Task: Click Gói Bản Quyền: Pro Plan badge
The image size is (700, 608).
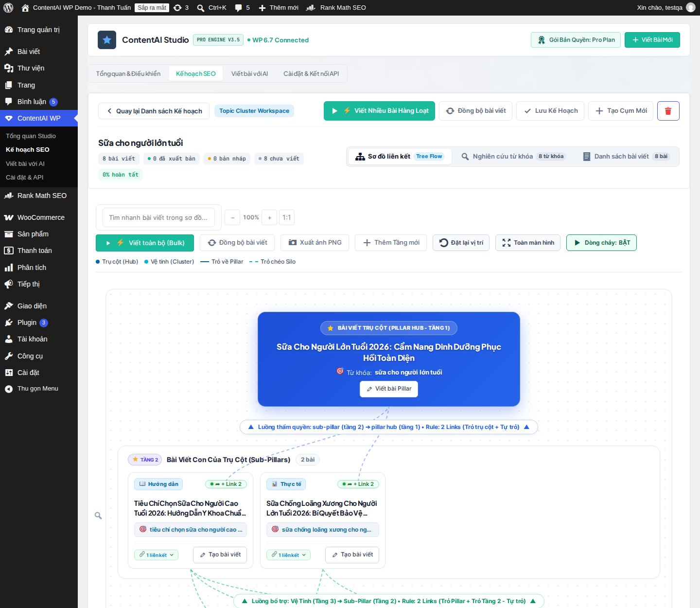Action: point(576,40)
